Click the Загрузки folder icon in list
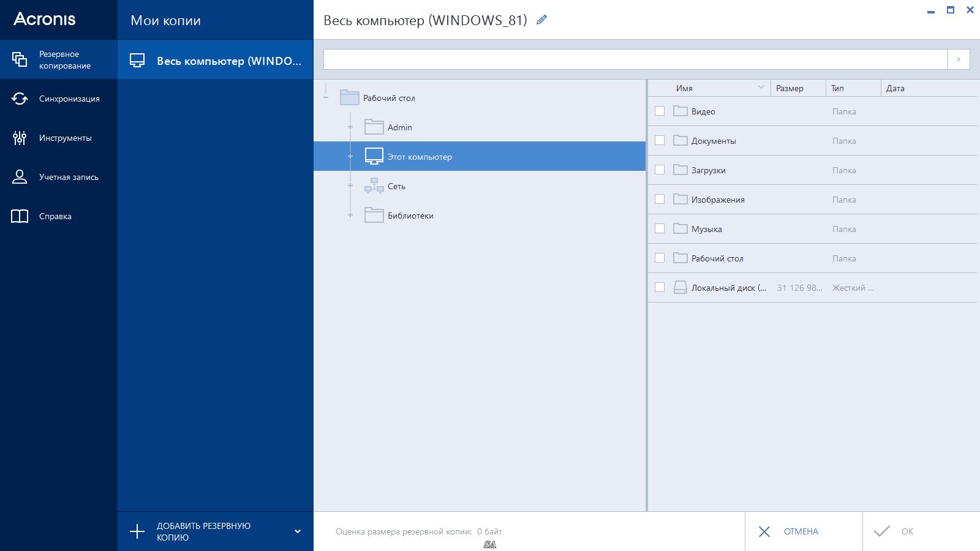Screen dimensions: 980x551 tap(680, 170)
